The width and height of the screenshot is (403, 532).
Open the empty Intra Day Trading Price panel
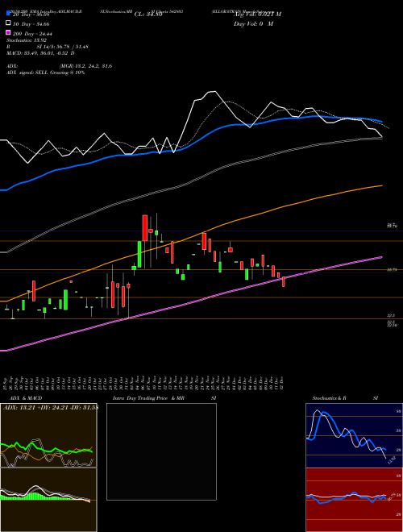pos(161,451)
